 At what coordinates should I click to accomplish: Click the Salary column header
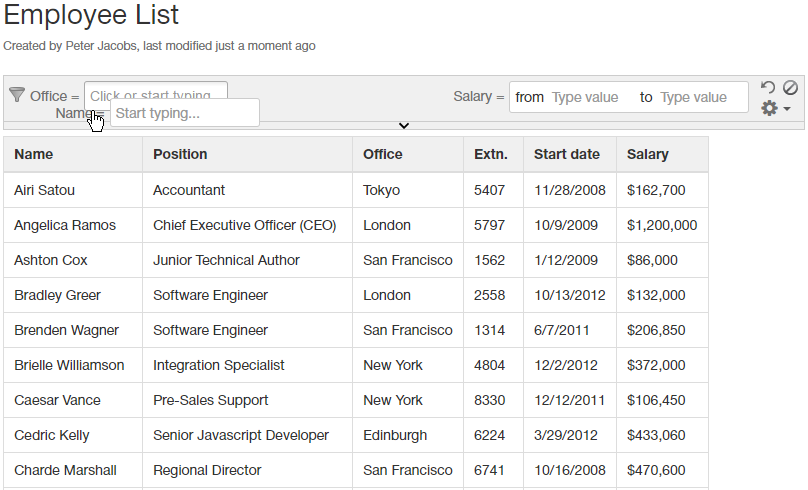(648, 154)
